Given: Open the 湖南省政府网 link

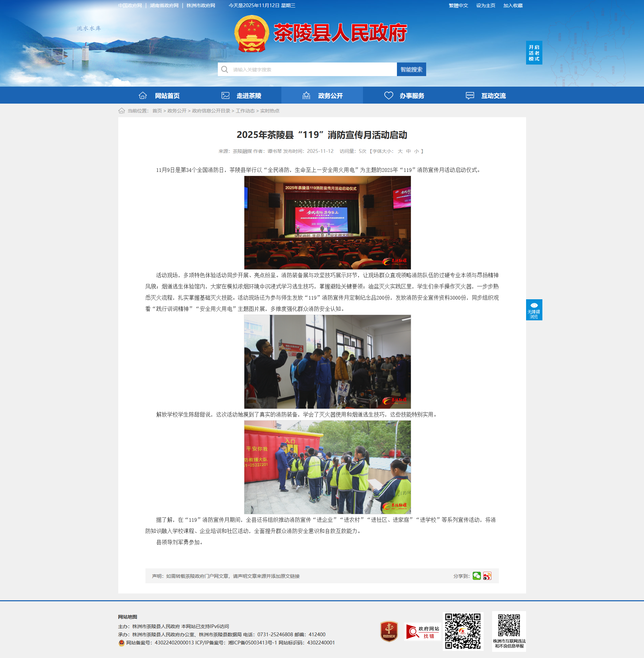Looking at the screenshot, I should [x=164, y=5].
